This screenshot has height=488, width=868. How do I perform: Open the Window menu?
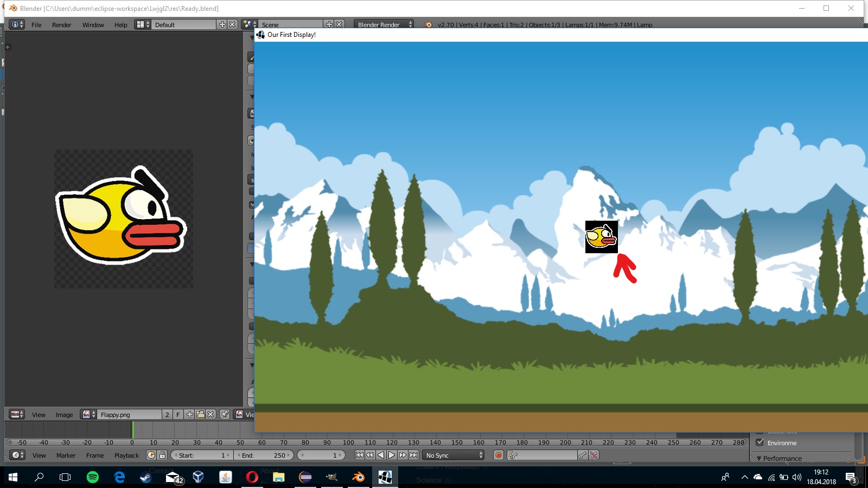click(x=93, y=25)
